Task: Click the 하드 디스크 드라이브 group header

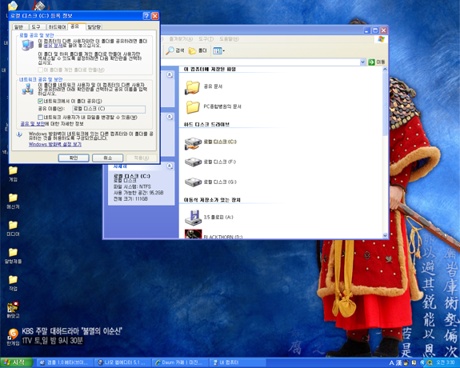Action: [x=206, y=124]
